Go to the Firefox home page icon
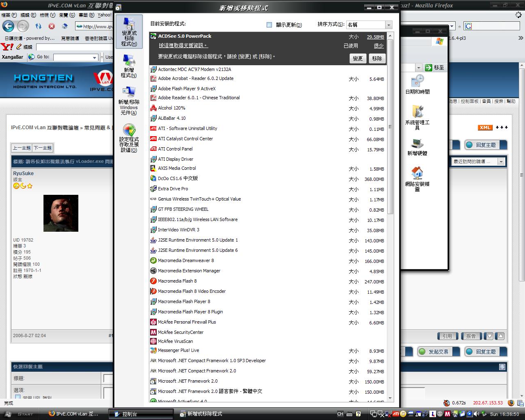Screen dimensions: 525x420 coord(64,26)
